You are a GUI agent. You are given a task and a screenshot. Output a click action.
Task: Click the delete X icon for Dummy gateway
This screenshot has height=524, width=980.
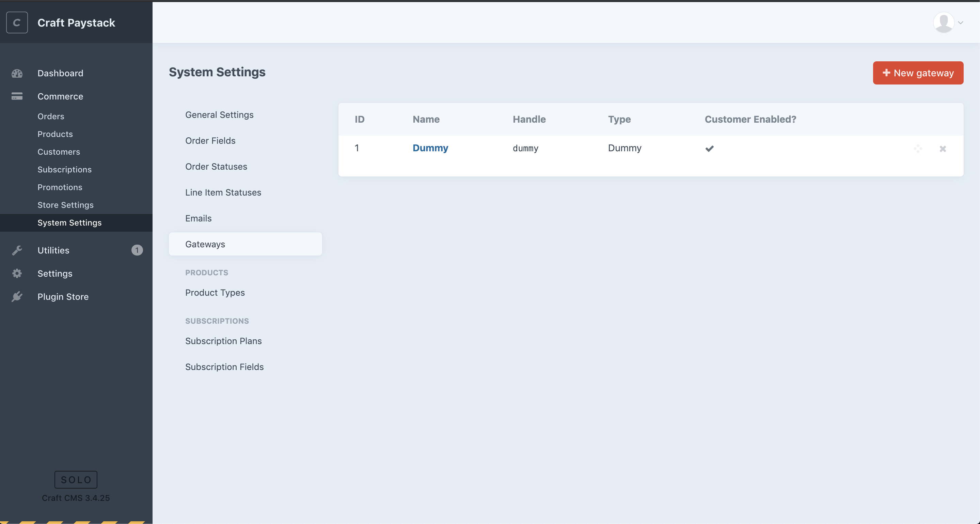click(x=943, y=149)
